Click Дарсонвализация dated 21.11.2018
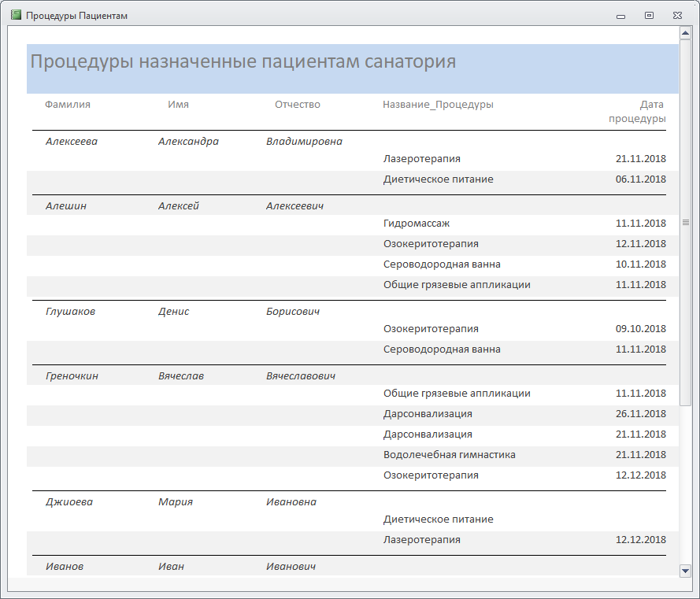Screen dimensions: 700x599 click(428, 434)
